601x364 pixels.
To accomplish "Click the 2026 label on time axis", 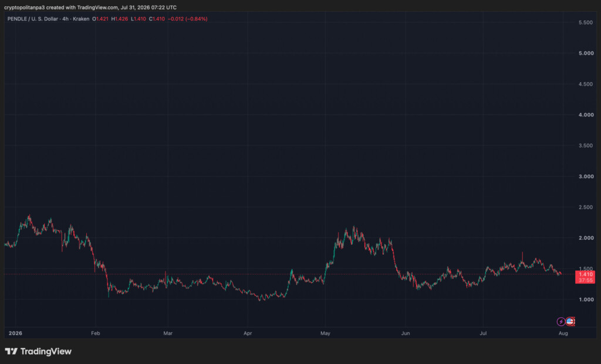I will pos(15,334).
